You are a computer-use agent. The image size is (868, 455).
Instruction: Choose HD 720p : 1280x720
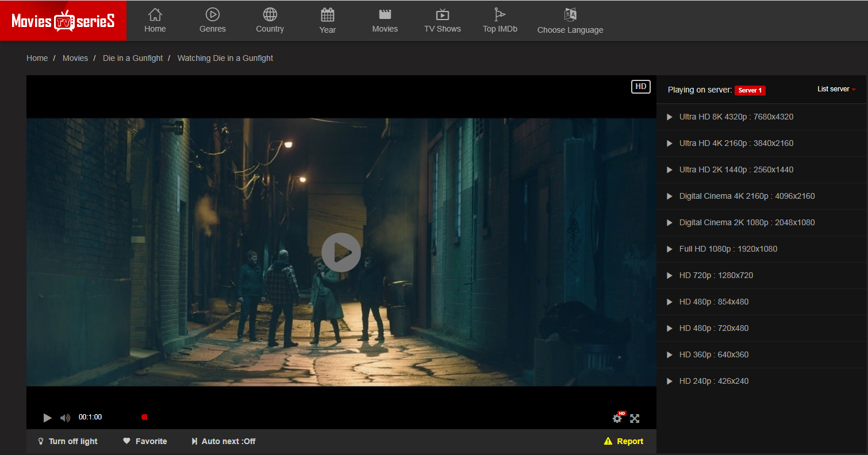tap(761, 275)
